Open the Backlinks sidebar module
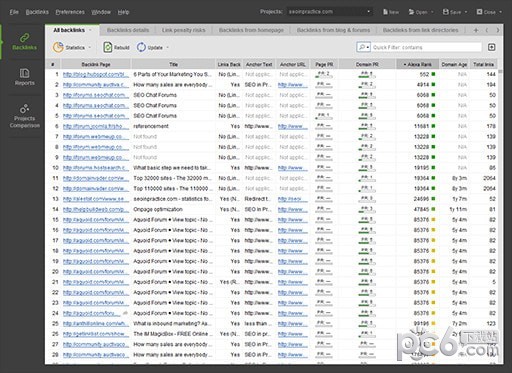Screen dimensions: 512x373 coord(24,42)
